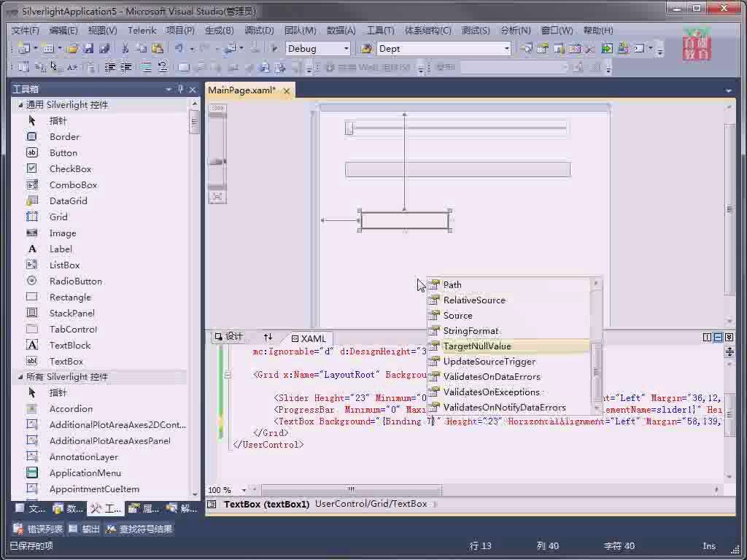Cut selection with the scissors icon
Image resolution: width=747 pixels, height=560 pixels.
(125, 48)
